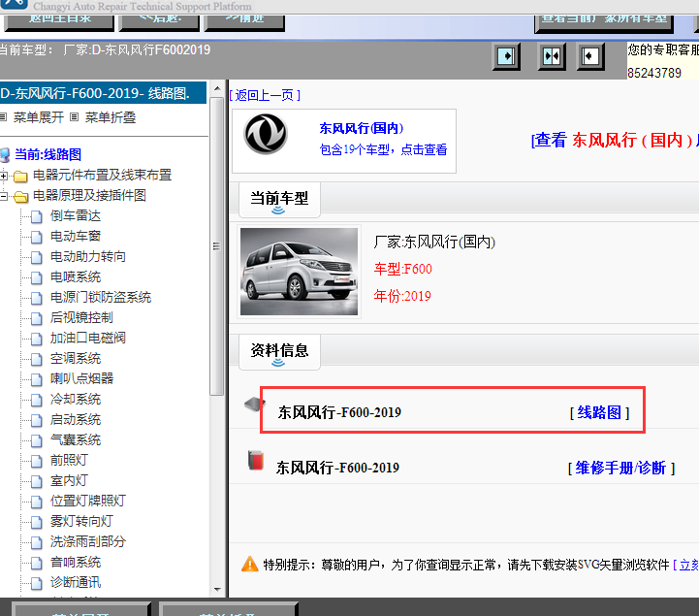Open the 电动助力转向 tree item
Image resolution: width=699 pixels, height=616 pixels.
(x=88, y=256)
